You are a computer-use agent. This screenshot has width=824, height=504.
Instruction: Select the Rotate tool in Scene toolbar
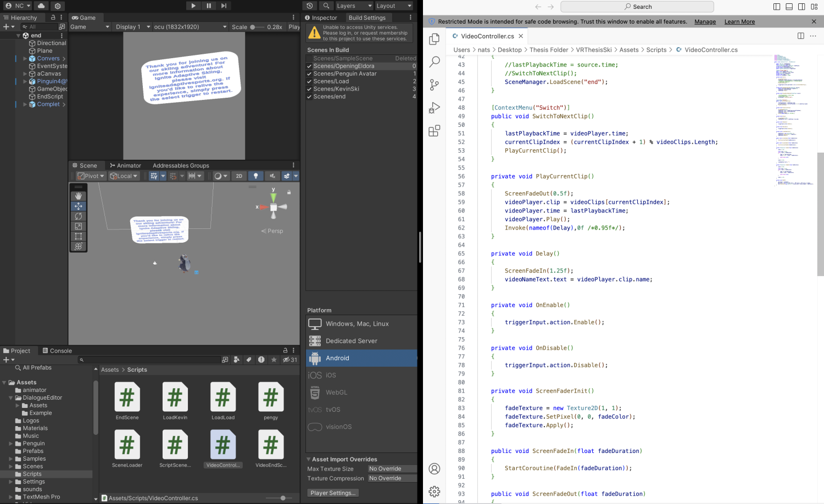tap(78, 216)
